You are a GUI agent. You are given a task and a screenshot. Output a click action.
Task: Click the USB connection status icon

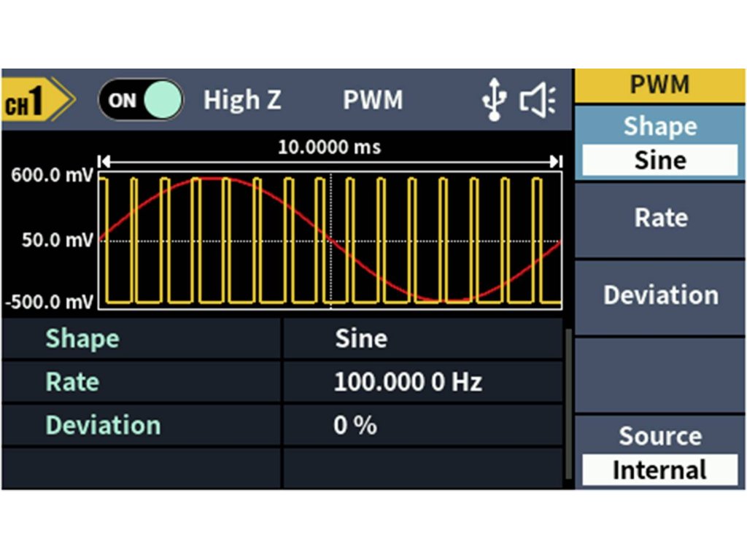(x=494, y=101)
